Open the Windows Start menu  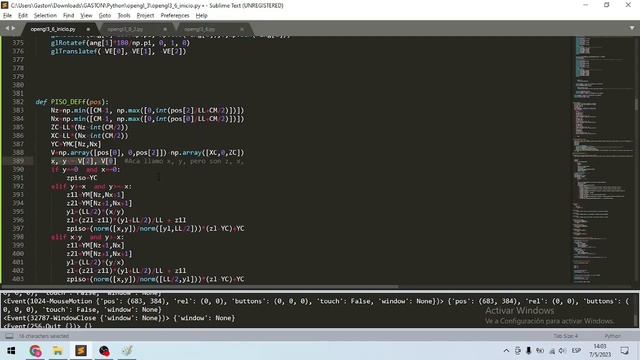click(11, 351)
